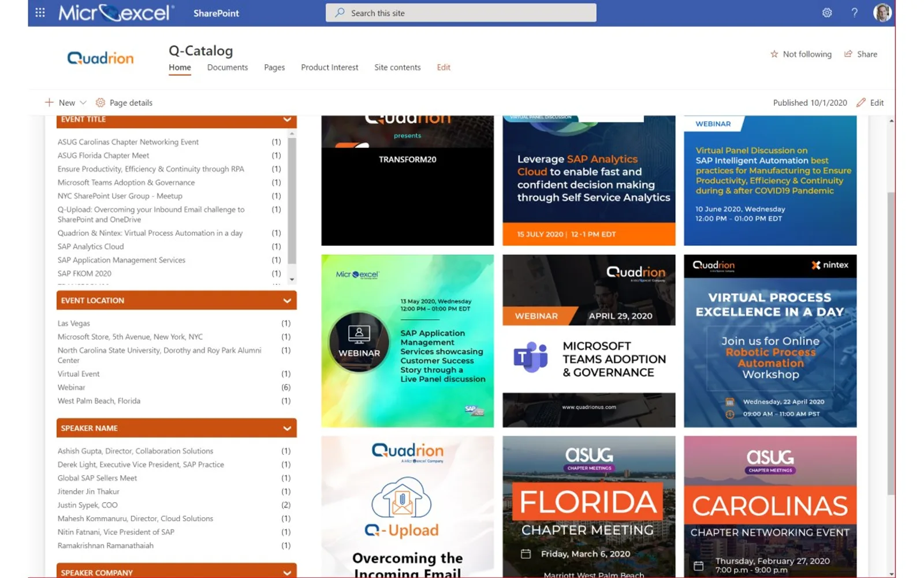Collapse the SPEAKER COMPANY filter section
The image size is (924, 578).
point(287,573)
